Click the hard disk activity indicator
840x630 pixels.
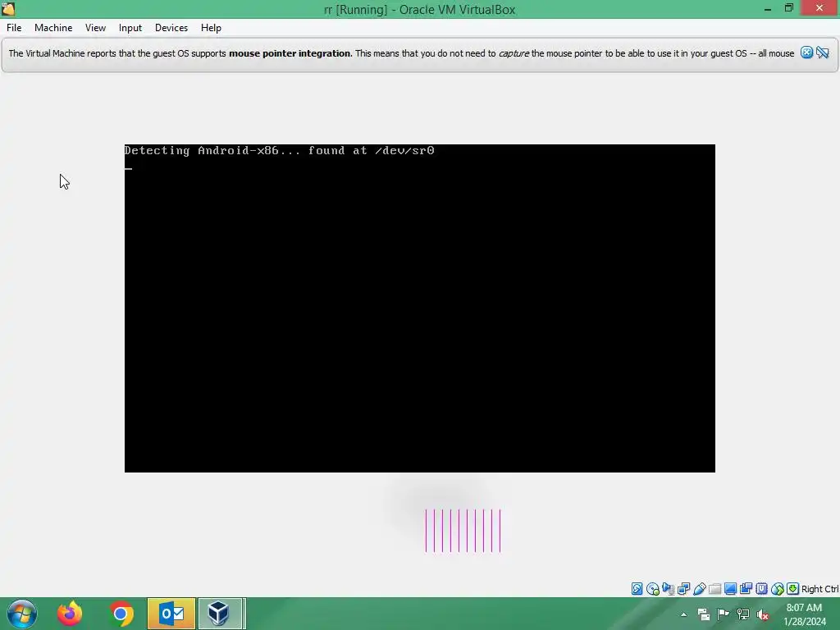click(637, 589)
